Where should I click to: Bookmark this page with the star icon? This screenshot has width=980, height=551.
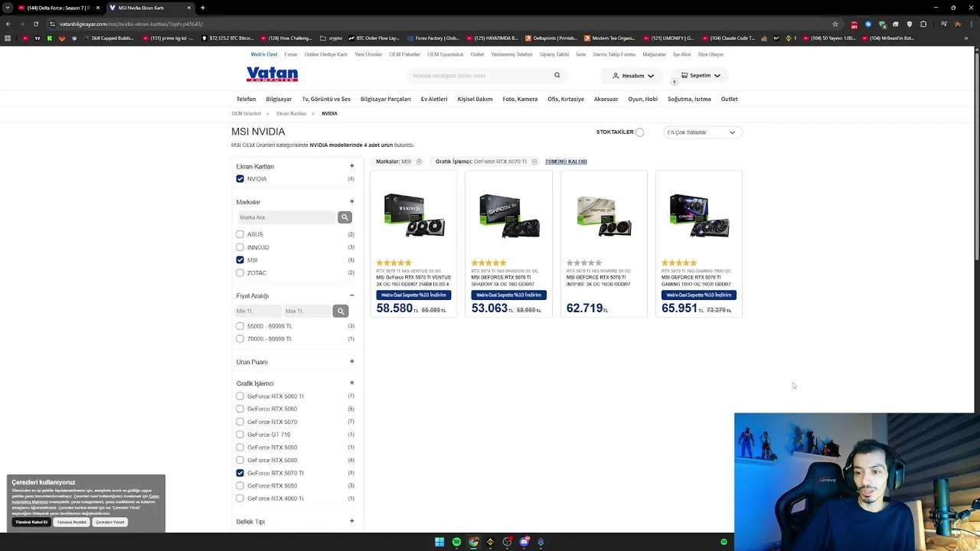click(x=835, y=24)
